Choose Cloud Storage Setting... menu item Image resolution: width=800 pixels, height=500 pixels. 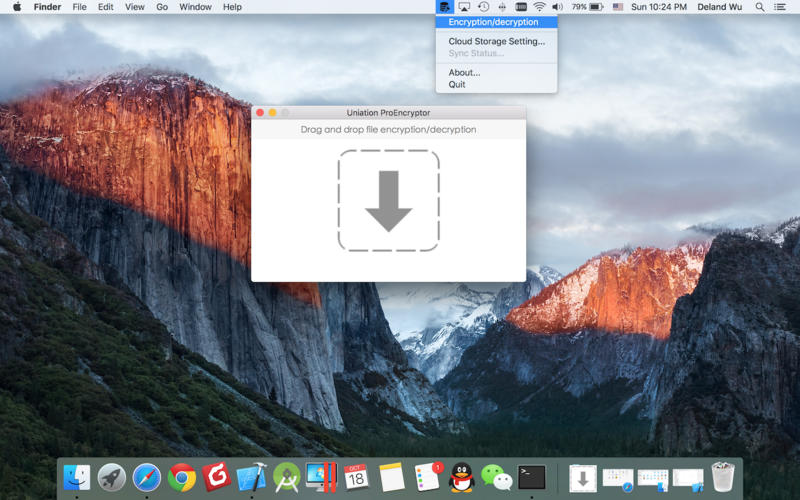click(x=496, y=41)
